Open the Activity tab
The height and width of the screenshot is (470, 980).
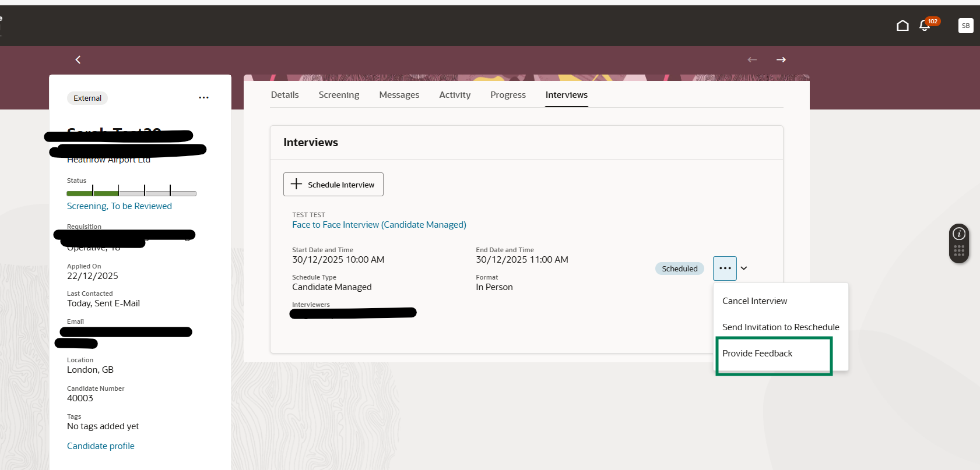click(455, 95)
